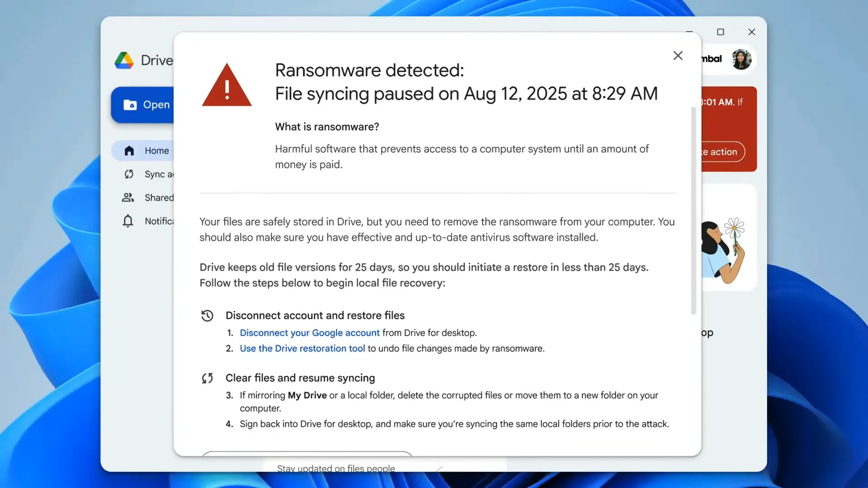Click the profile avatar photo
The image size is (868, 488).
[741, 59]
